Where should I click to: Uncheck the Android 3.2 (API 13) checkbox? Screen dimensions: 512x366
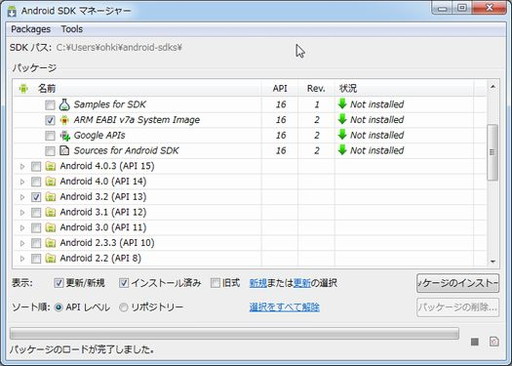click(36, 197)
